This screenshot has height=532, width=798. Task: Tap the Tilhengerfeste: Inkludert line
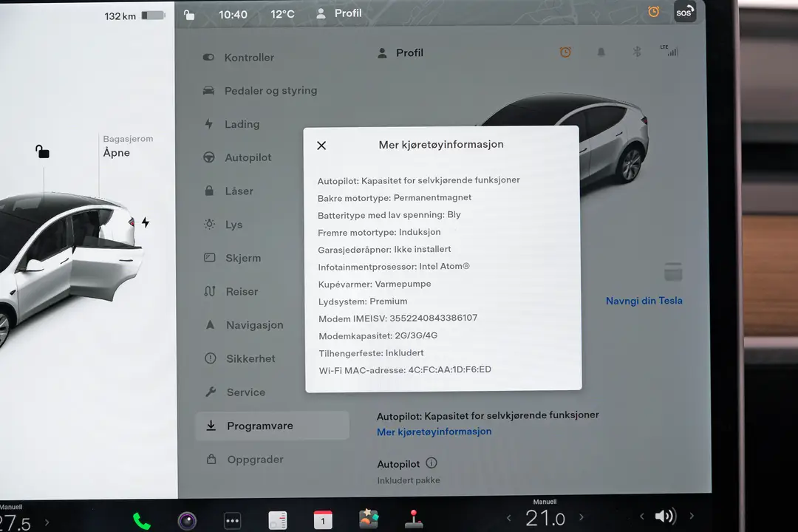[371, 352]
